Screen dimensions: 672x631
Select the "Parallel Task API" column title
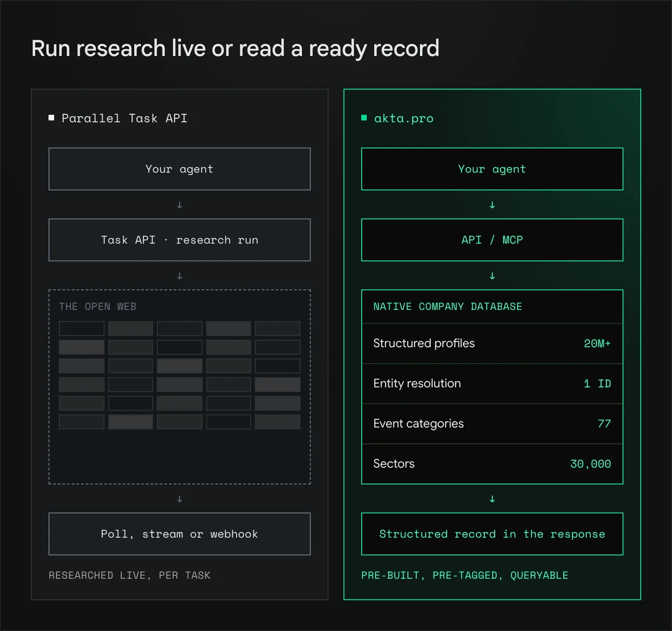[x=125, y=118]
